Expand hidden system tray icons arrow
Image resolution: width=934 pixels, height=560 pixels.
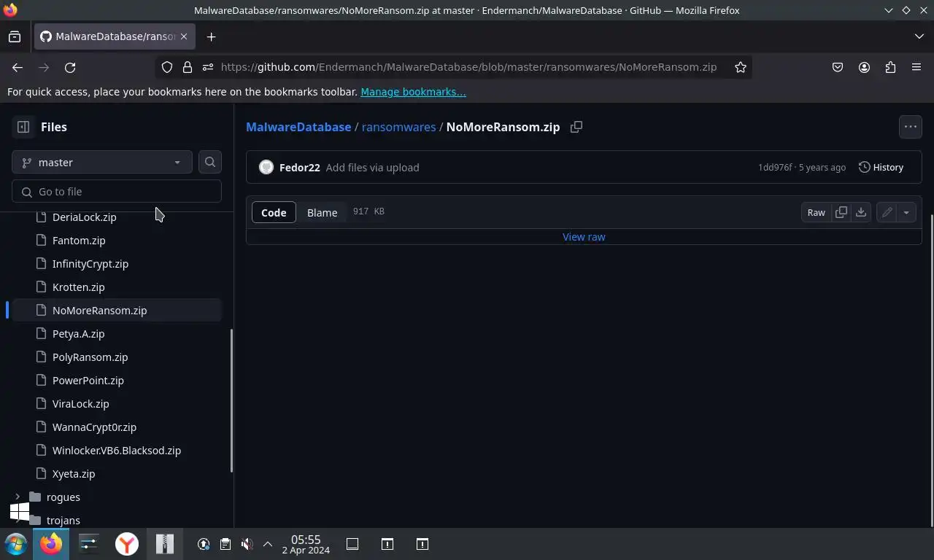[268, 544]
